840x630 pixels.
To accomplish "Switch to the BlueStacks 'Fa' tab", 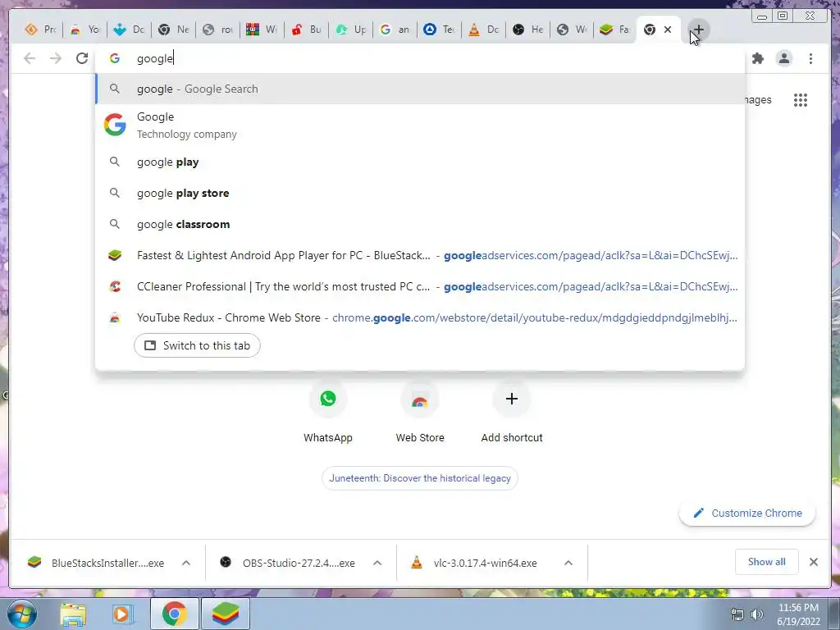I will tap(616, 30).
